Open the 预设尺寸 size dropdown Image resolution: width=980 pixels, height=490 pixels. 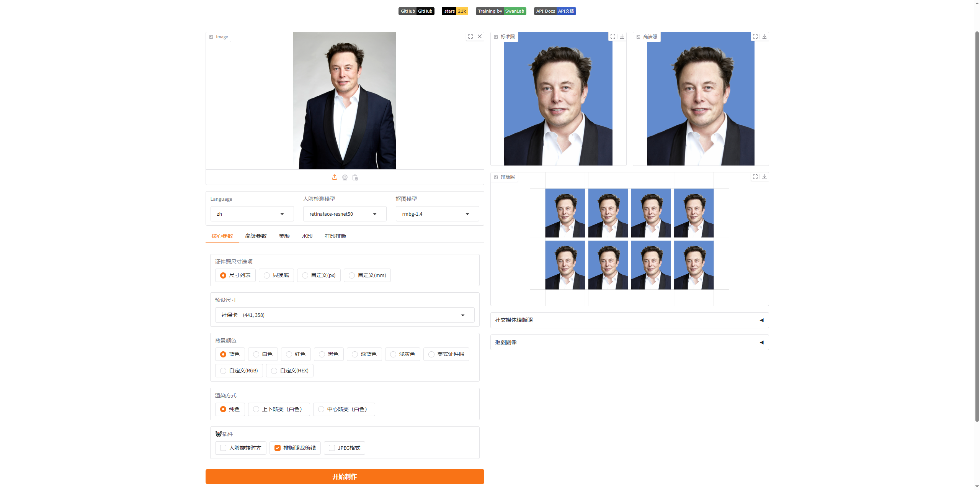click(x=345, y=315)
